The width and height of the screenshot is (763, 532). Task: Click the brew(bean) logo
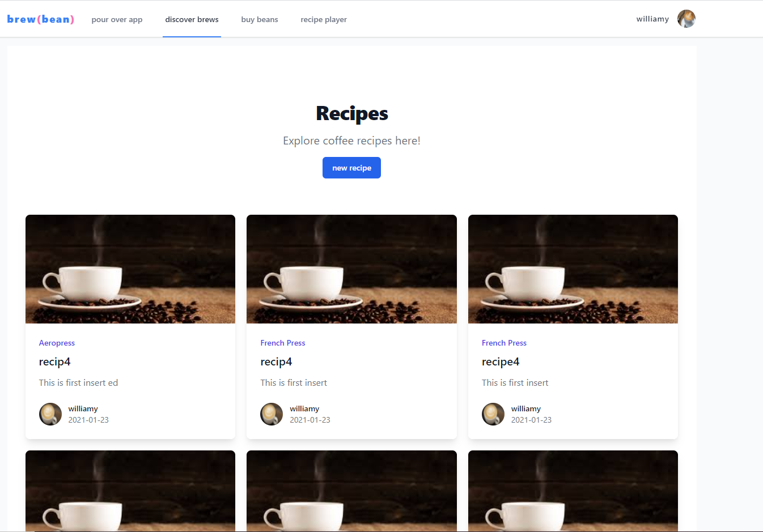pyautogui.click(x=40, y=19)
